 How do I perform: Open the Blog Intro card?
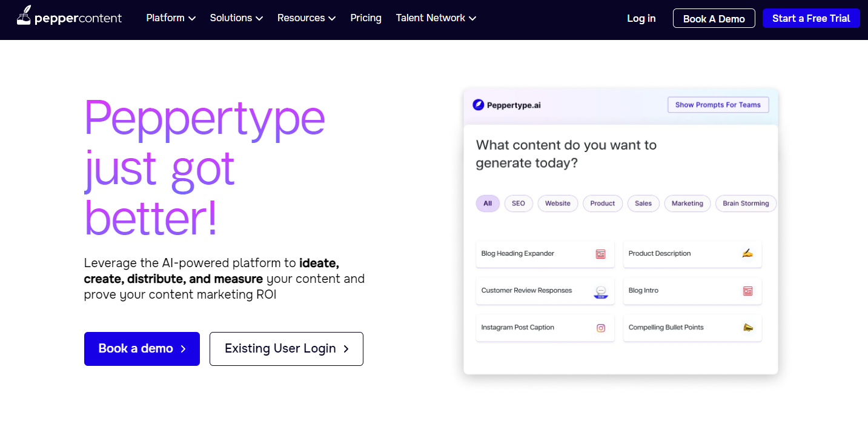coord(692,291)
